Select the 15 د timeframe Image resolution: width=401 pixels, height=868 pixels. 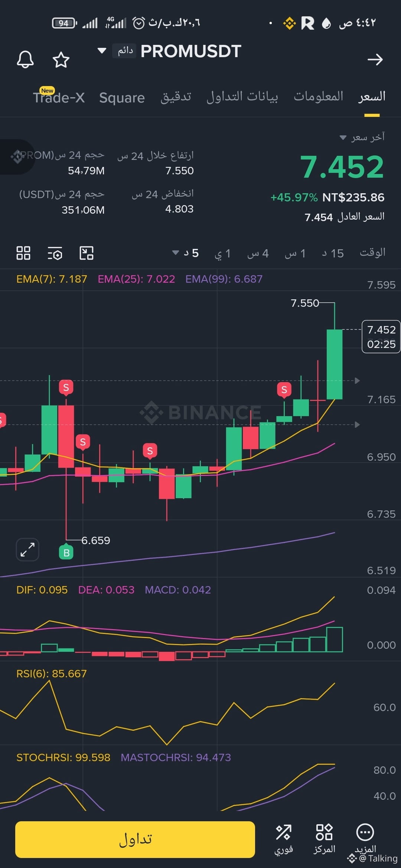tap(333, 253)
